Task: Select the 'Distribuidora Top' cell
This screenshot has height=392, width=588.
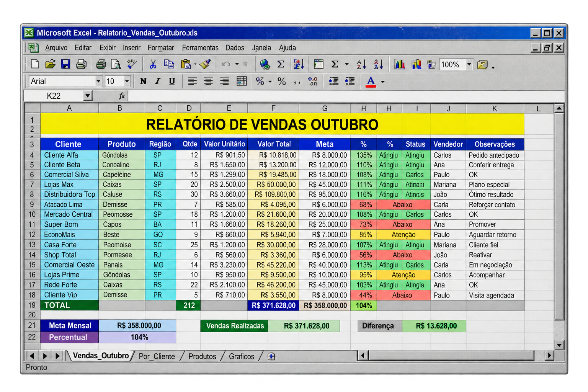Action: pos(69,194)
